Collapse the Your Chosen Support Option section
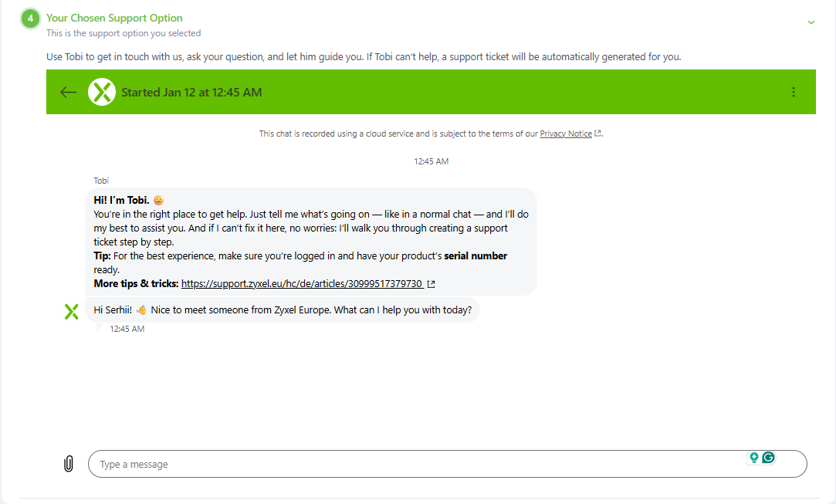The image size is (836, 504). (811, 22)
